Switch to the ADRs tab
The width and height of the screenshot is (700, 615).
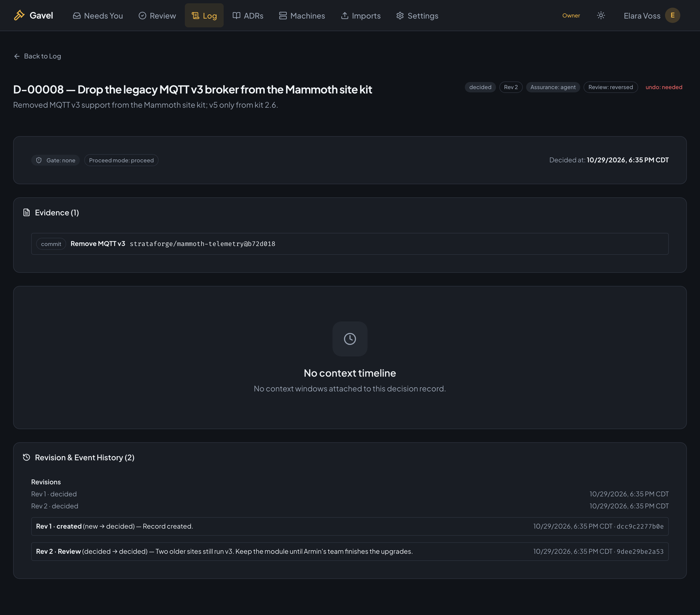(x=248, y=16)
